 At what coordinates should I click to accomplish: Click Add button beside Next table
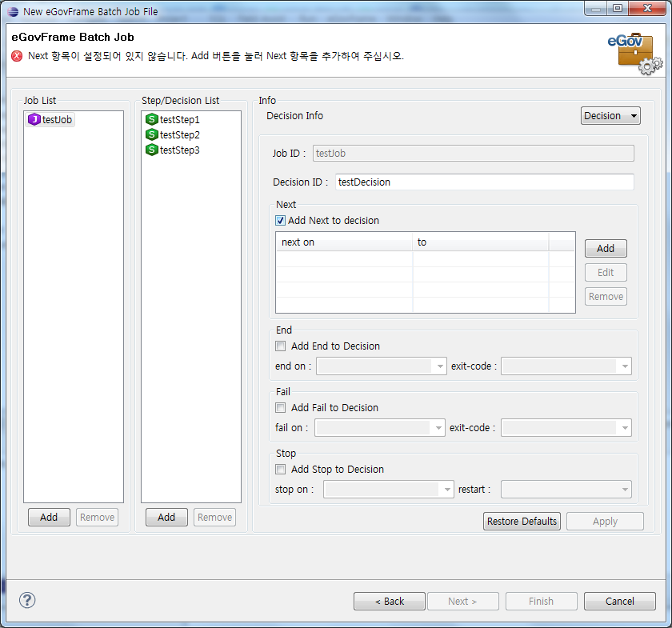pos(606,249)
